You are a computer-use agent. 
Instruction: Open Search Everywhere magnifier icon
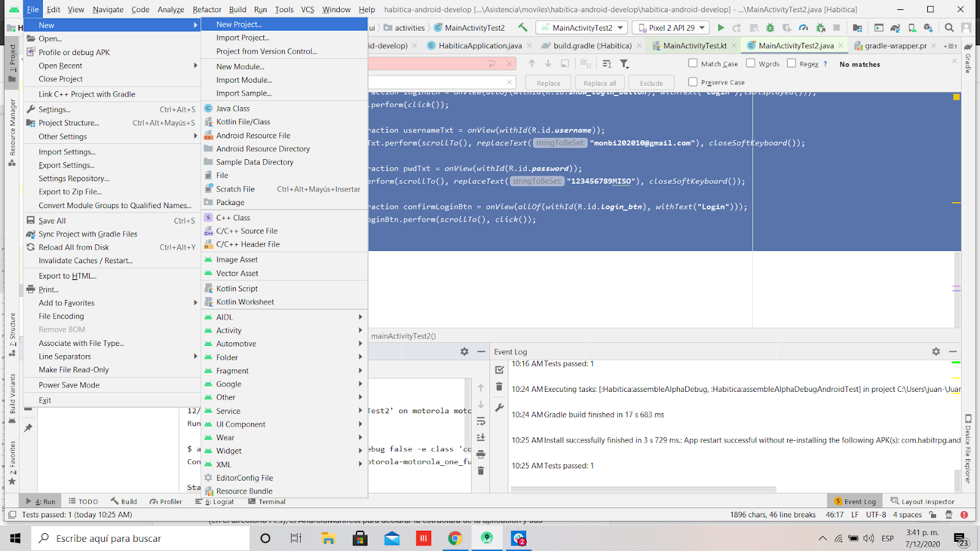coord(949,28)
